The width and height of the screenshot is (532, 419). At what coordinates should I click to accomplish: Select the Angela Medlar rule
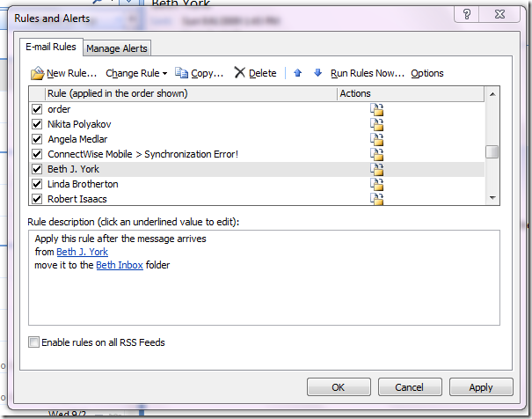tap(257, 139)
